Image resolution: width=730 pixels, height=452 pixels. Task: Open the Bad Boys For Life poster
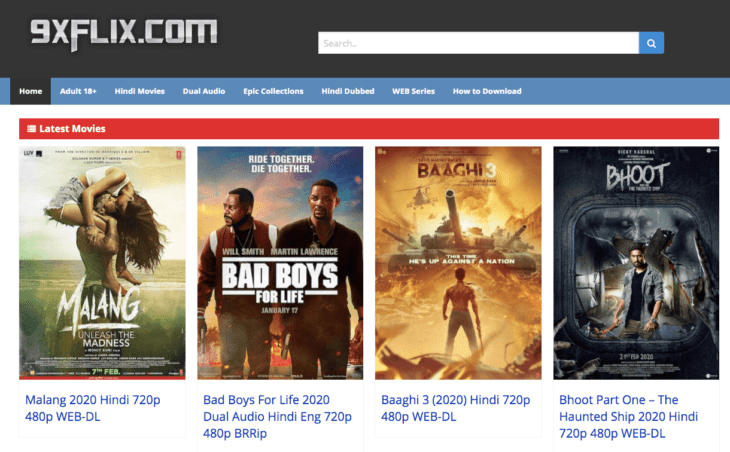pyautogui.click(x=280, y=263)
